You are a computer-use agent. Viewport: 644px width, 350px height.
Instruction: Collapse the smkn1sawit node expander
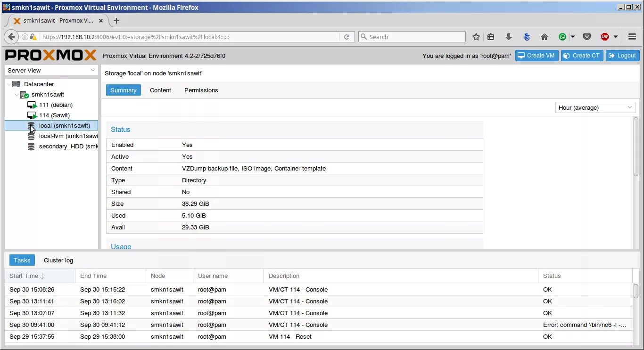(x=17, y=95)
